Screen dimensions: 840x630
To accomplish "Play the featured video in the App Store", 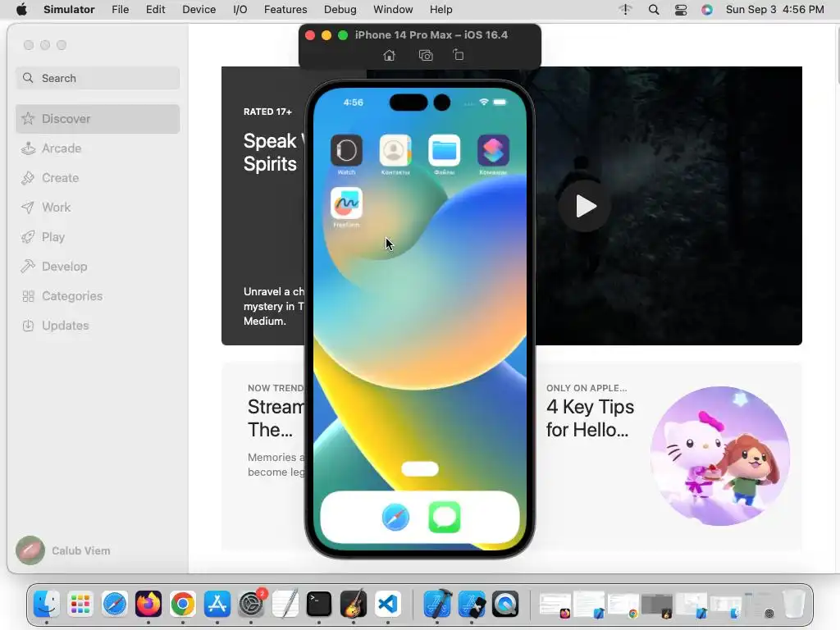I will pyautogui.click(x=585, y=206).
